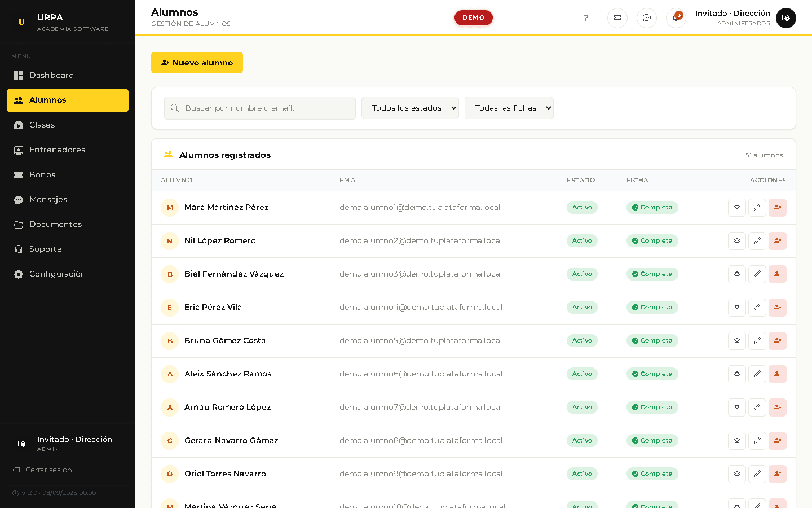Screen dimensions: 812x508
Task: Edit student Marc Martínez Pérez
Action: tap(757, 208)
